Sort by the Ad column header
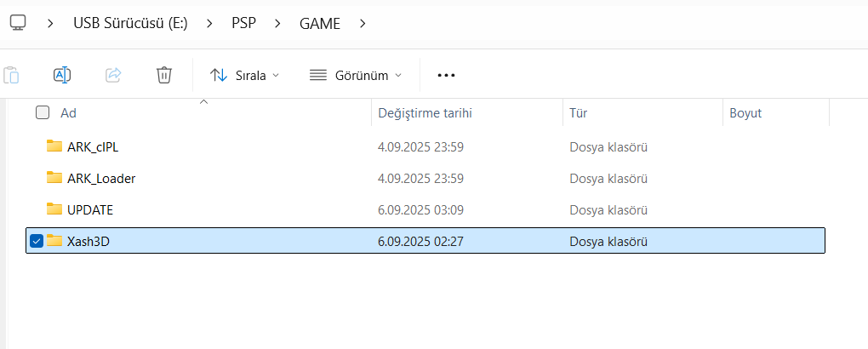The image size is (868, 349). pyautogui.click(x=68, y=113)
